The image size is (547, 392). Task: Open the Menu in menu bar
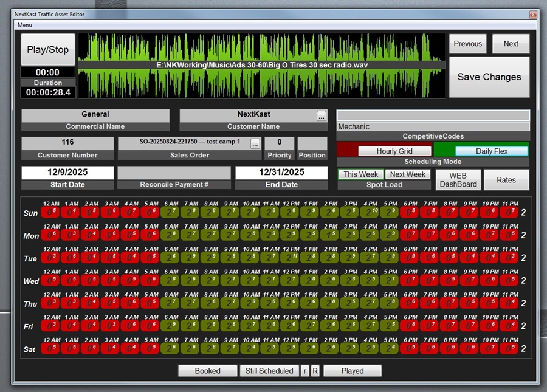(x=25, y=25)
